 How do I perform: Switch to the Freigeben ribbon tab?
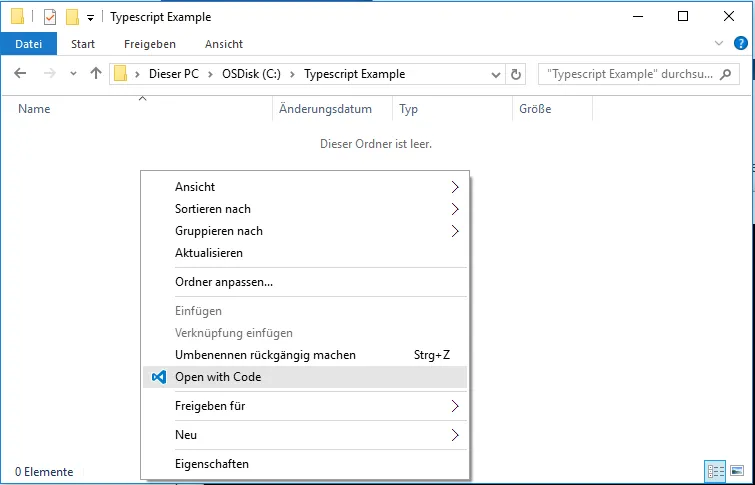point(150,44)
